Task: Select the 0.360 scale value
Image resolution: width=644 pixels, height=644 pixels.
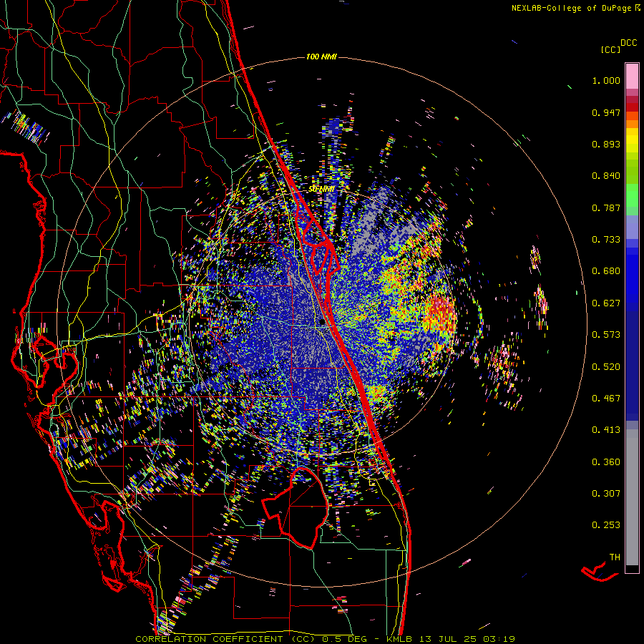Action: point(606,462)
